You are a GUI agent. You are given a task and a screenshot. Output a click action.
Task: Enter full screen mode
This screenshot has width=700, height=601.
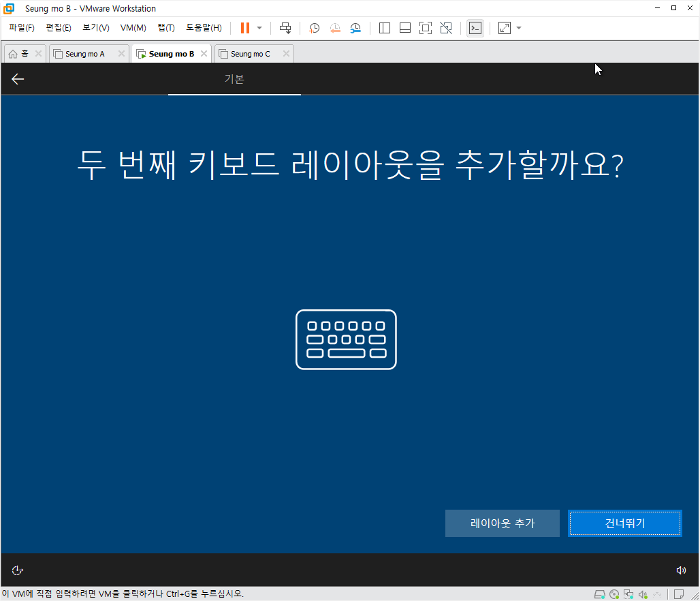point(426,28)
